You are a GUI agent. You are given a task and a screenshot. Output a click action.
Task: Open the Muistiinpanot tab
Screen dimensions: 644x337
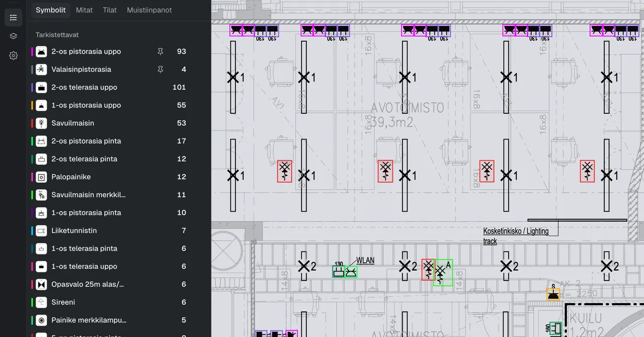point(149,10)
